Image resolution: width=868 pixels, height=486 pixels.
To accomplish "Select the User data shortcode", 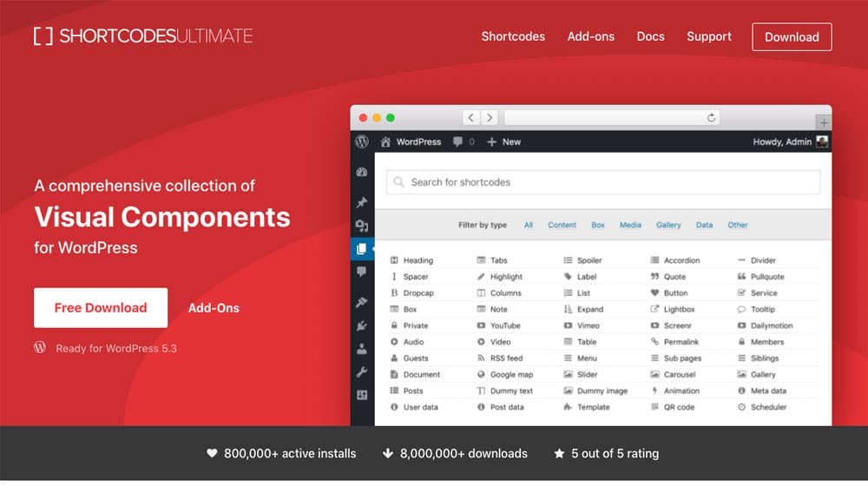I will coord(413,407).
